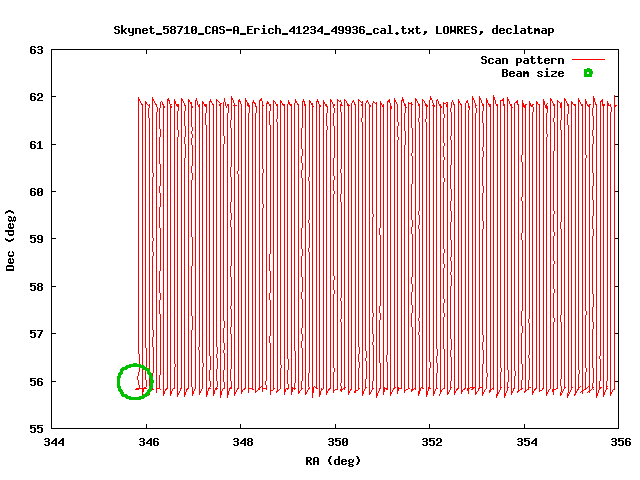Select the 'Scan pattern' legend label
The height and width of the screenshot is (480, 640).
click(x=522, y=60)
